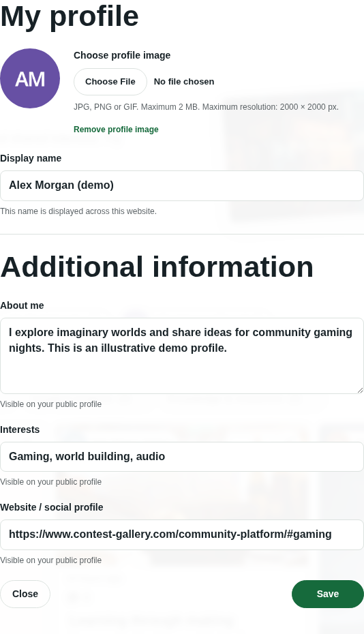
Task: Grab the About me textarea resize handle
Action: coord(360,390)
